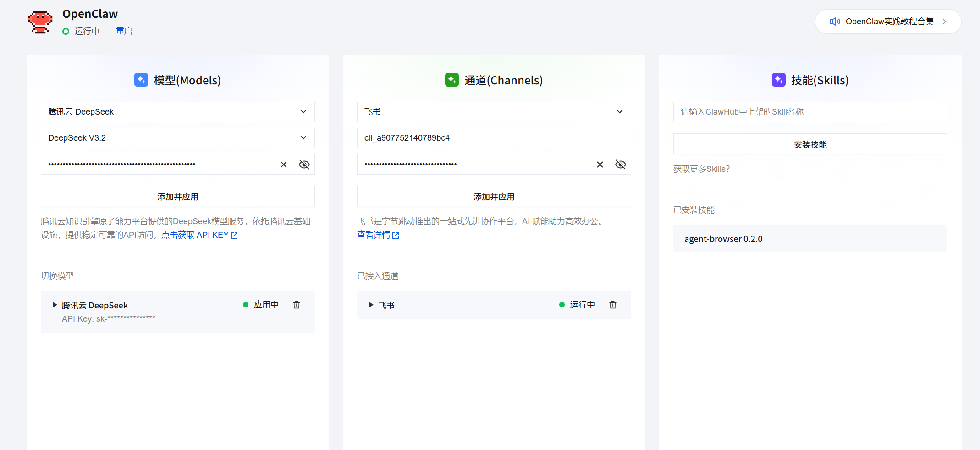This screenshot has height=450, width=980.
Task: Open the DeepSeek V3.2 version dropdown
Action: coord(177,138)
